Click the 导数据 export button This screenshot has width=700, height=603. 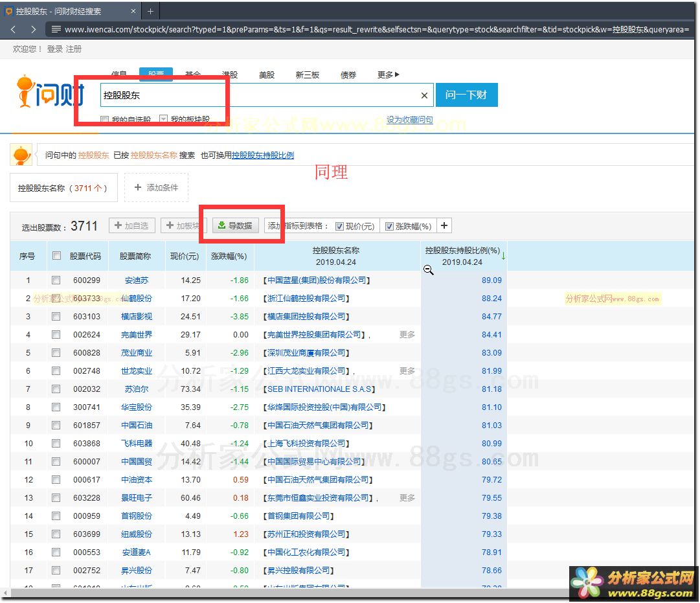pos(235,225)
